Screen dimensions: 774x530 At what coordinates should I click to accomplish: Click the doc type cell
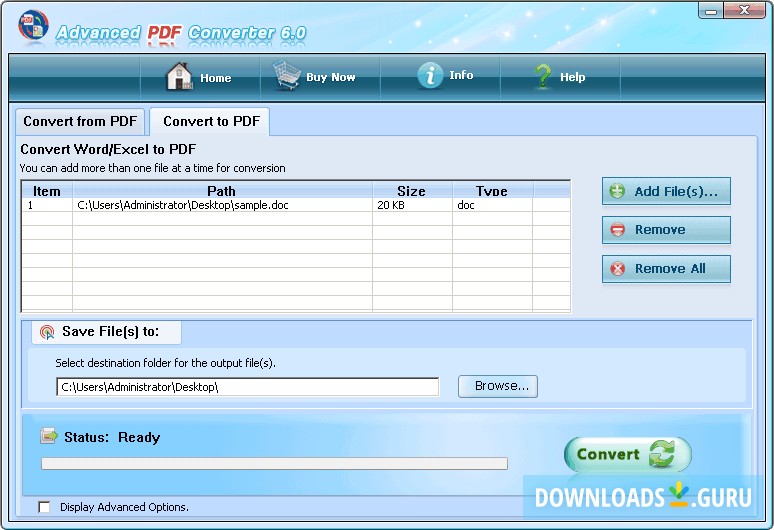tap(492, 205)
